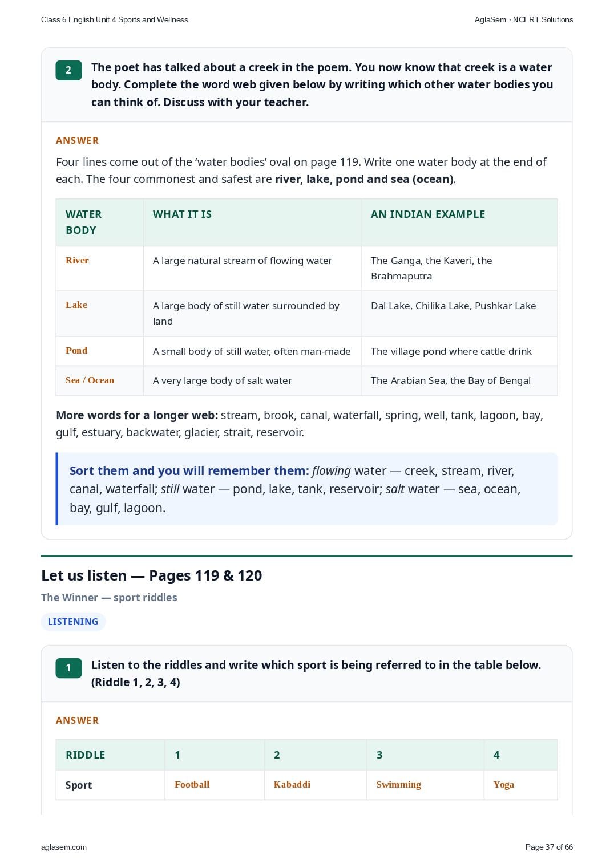The image size is (614, 868).
Task: Click the Kabaddi answer cell
Action: point(292,785)
